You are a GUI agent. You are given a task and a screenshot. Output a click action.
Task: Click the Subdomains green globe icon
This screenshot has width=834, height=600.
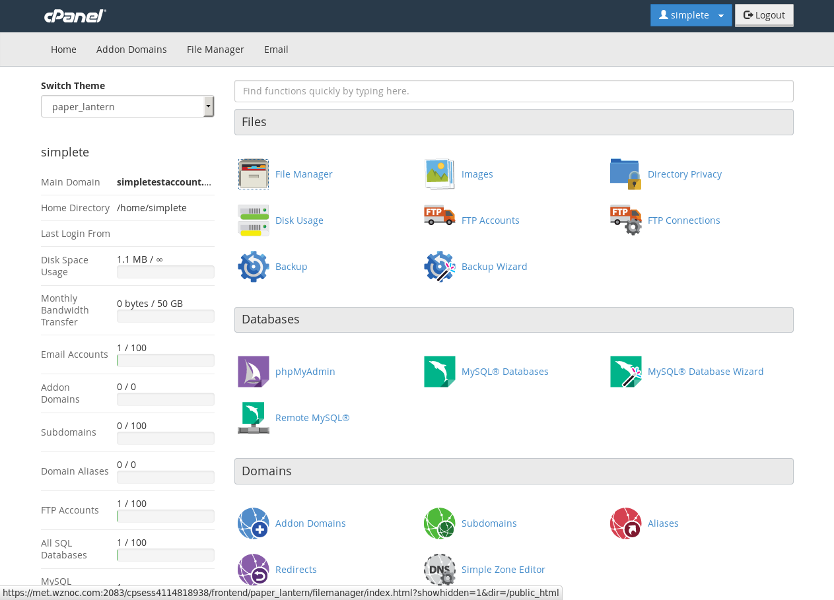[439, 523]
